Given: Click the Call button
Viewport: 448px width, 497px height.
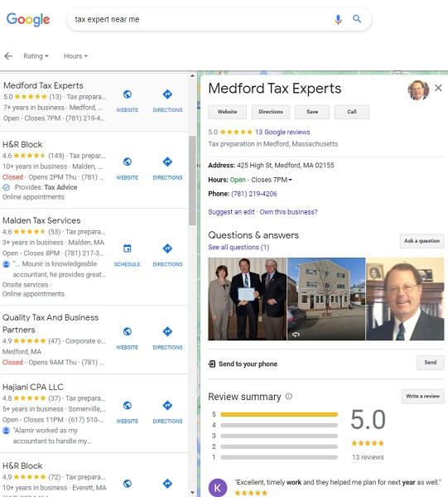Looking at the screenshot, I should click(352, 112).
